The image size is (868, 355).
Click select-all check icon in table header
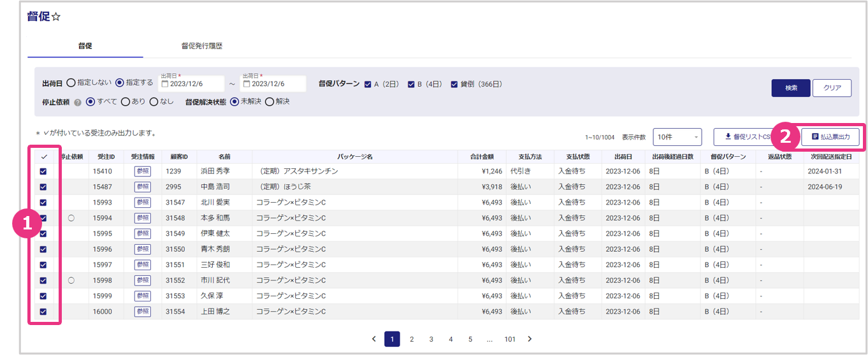[x=44, y=157]
